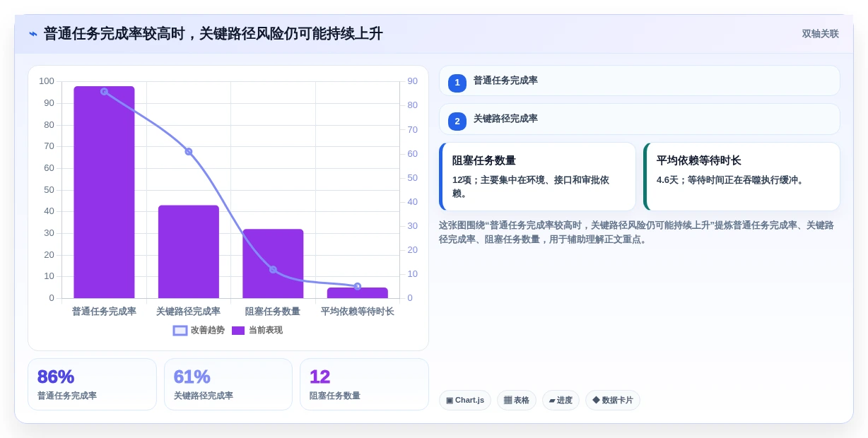Toggle the 改善趋势 legend swatch
Viewport: 868px width, 438px height.
pos(180,331)
